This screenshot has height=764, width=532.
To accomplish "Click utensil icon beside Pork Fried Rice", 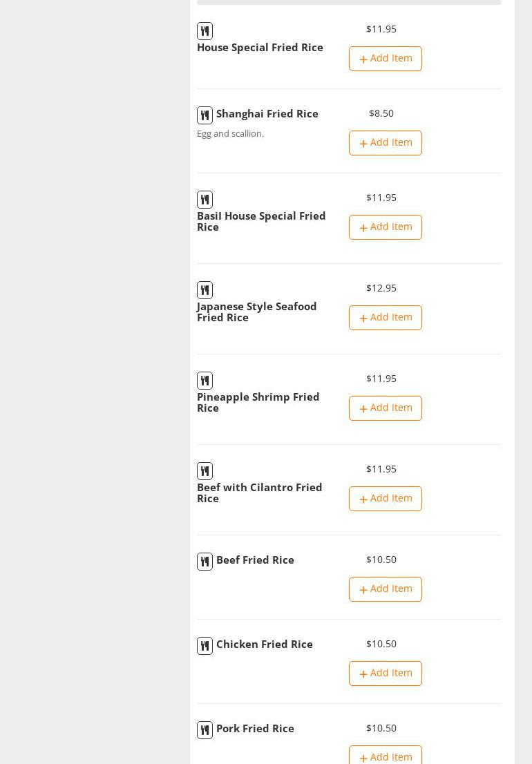I will tap(205, 730).
